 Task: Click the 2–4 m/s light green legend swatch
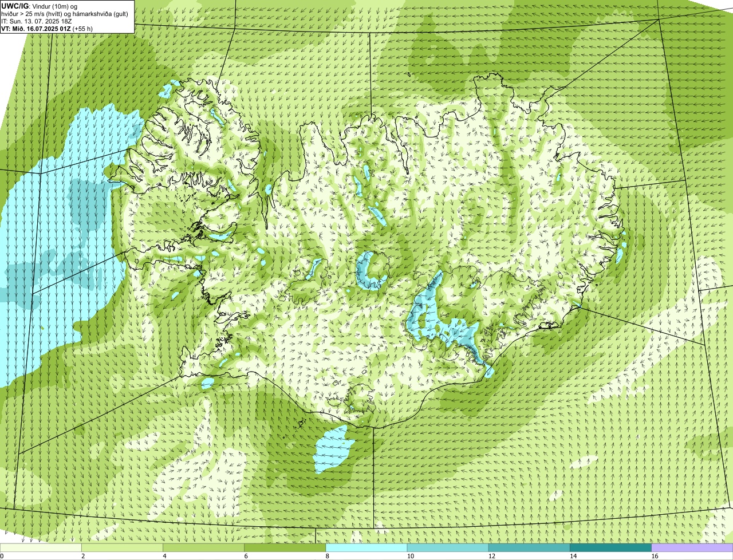pyautogui.click(x=122, y=547)
